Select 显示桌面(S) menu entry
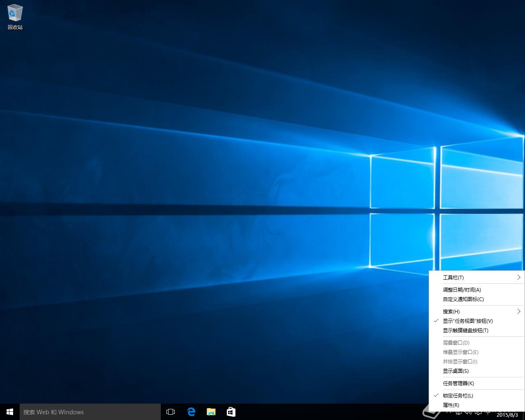 click(477, 371)
